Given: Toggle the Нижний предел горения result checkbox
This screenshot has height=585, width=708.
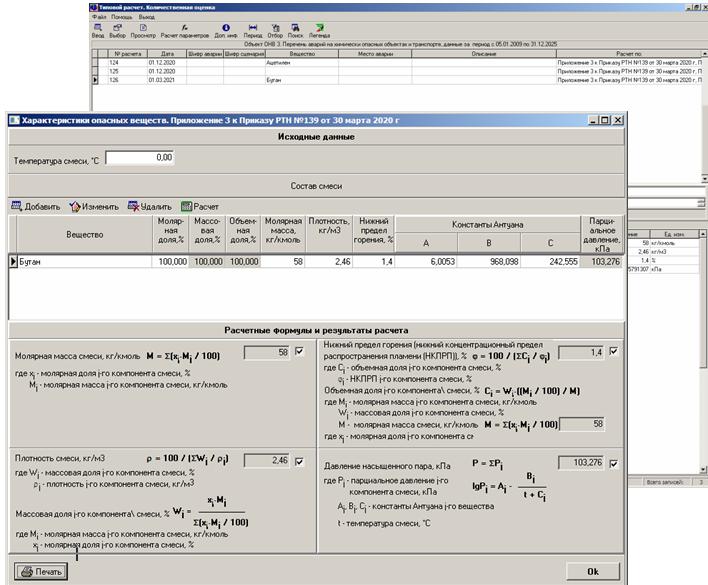Looking at the screenshot, I should 613,351.
